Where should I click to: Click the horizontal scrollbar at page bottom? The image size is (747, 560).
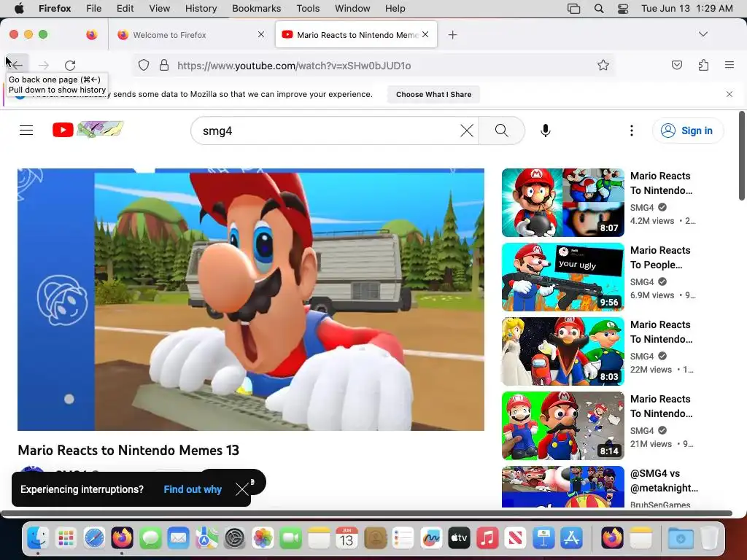[x=366, y=513]
